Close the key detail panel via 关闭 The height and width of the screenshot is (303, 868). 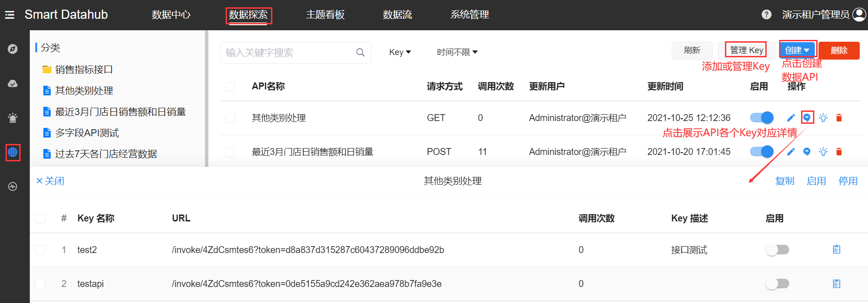pyautogui.click(x=50, y=181)
